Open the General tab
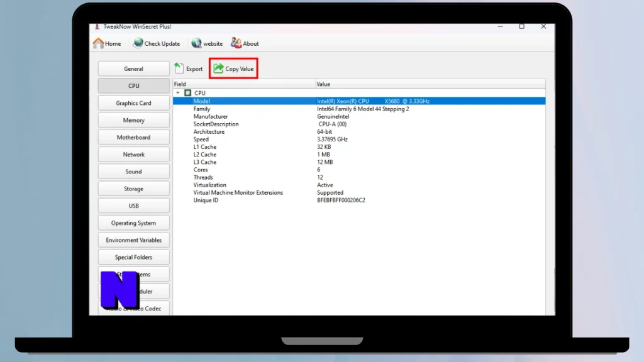The height and width of the screenshot is (362, 644). click(133, 69)
